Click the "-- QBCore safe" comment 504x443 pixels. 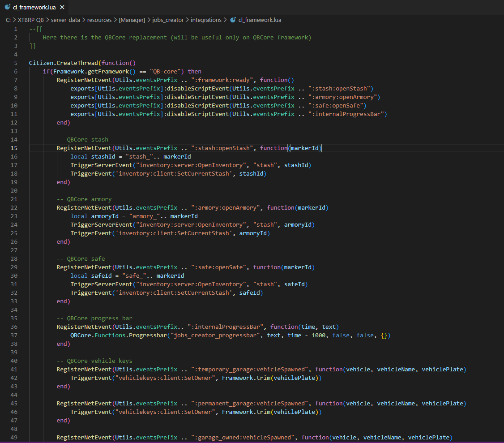(81, 258)
